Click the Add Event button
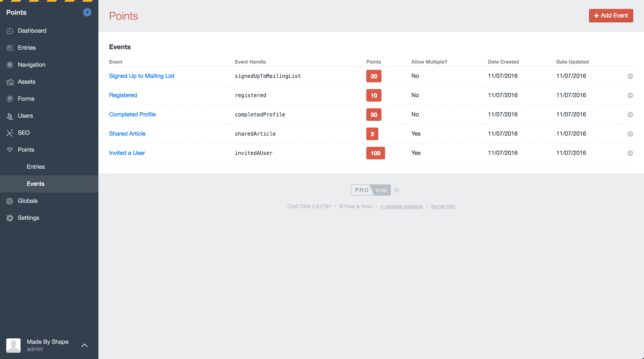Screen dimensions: 644x359 611,15
